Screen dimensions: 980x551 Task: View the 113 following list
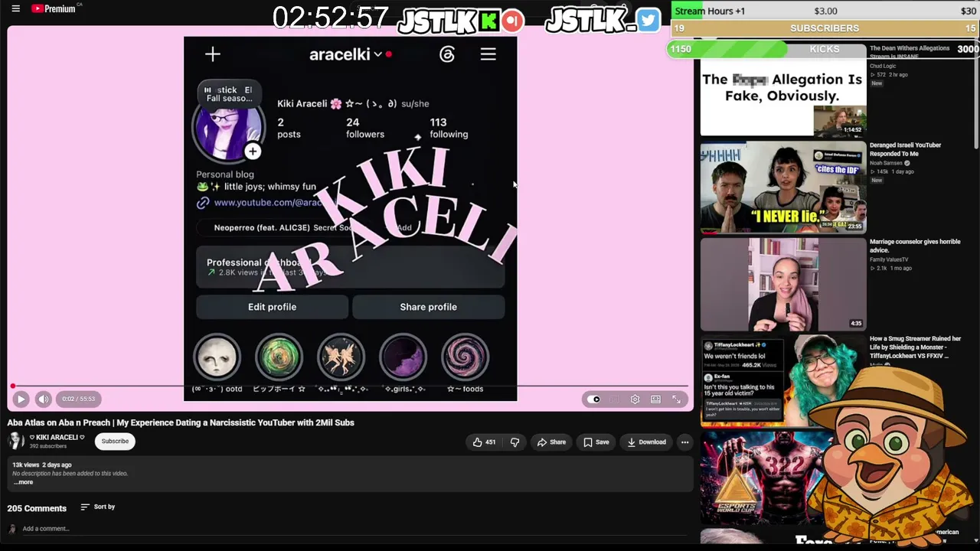click(449, 128)
